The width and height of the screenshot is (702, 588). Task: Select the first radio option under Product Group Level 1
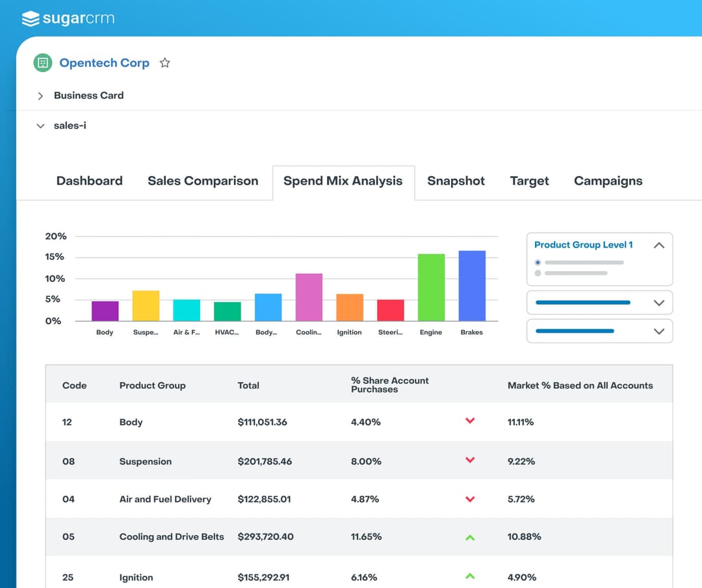click(x=538, y=262)
